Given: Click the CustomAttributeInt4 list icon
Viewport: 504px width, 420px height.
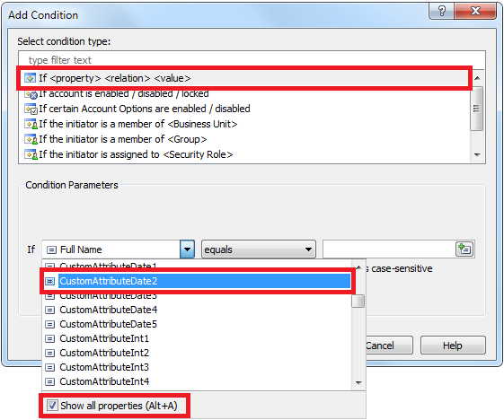Looking at the screenshot, I should (49, 381).
